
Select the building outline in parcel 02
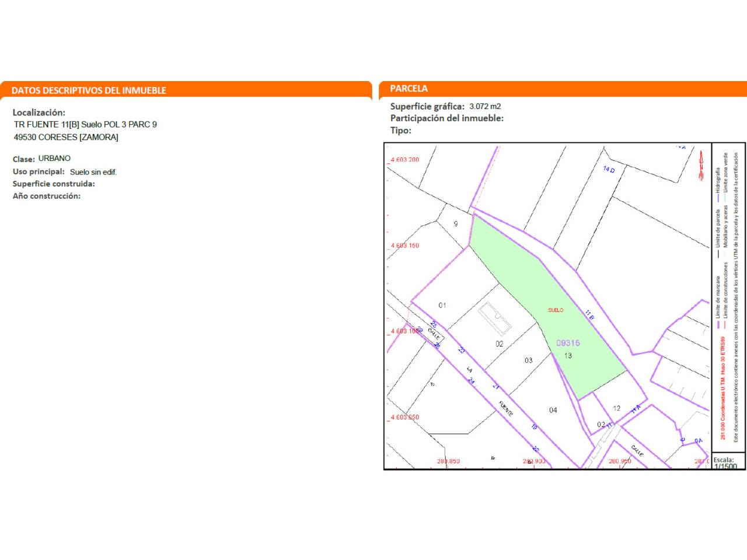[495, 318]
